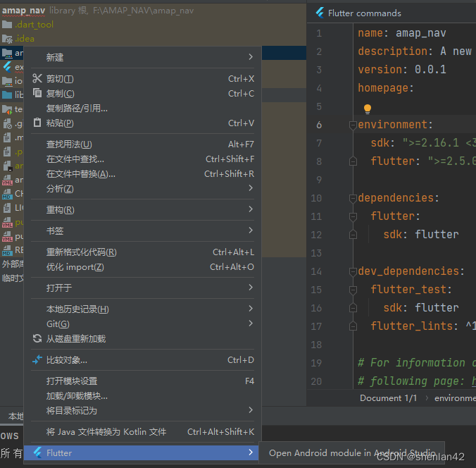
Task: Select 在文件中替换(A)... menu entry
Action: coord(142,173)
